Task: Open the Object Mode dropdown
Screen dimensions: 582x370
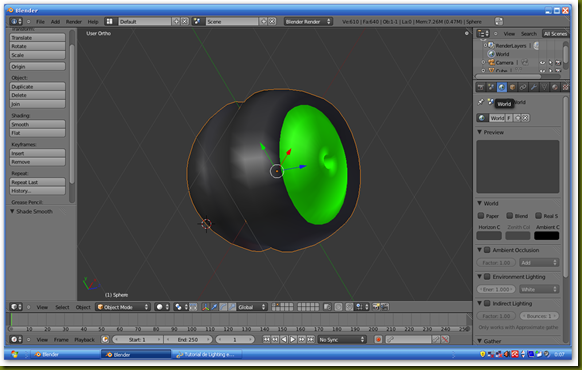Action: pyautogui.click(x=123, y=307)
